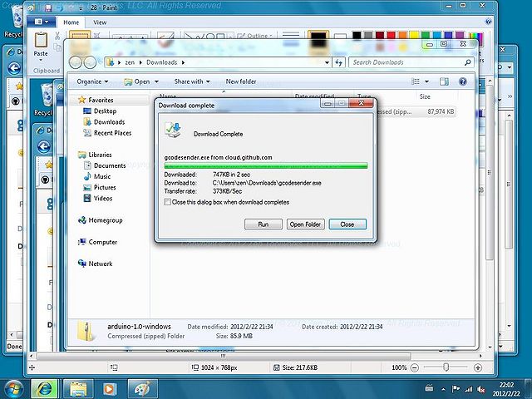
Task: Click the Windows Start button
Action: click(13, 389)
